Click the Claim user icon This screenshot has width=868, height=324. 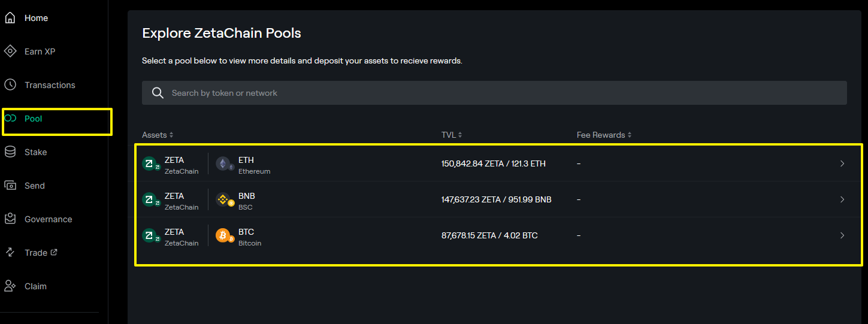10,286
